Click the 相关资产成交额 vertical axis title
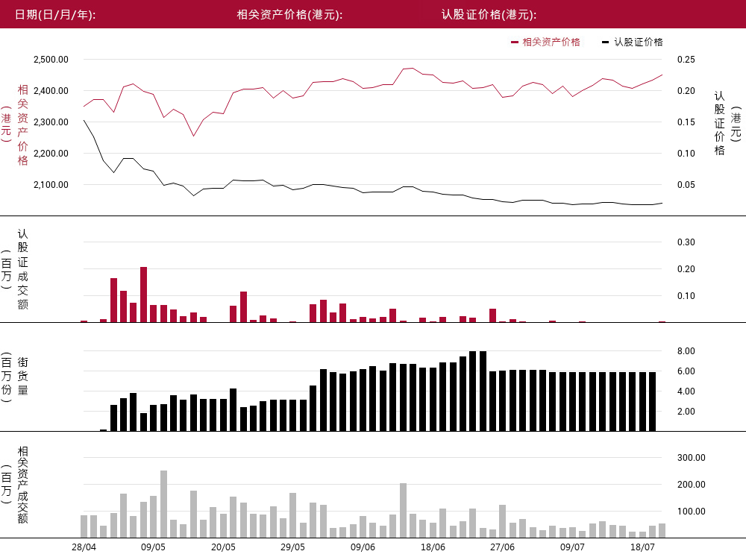746x560 pixels. pos(22,485)
